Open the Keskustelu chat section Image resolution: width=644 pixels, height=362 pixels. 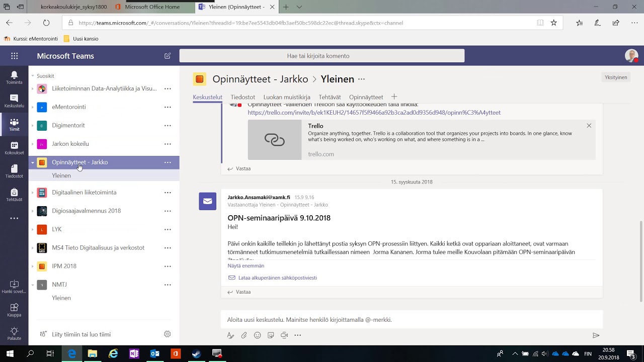[14, 101]
